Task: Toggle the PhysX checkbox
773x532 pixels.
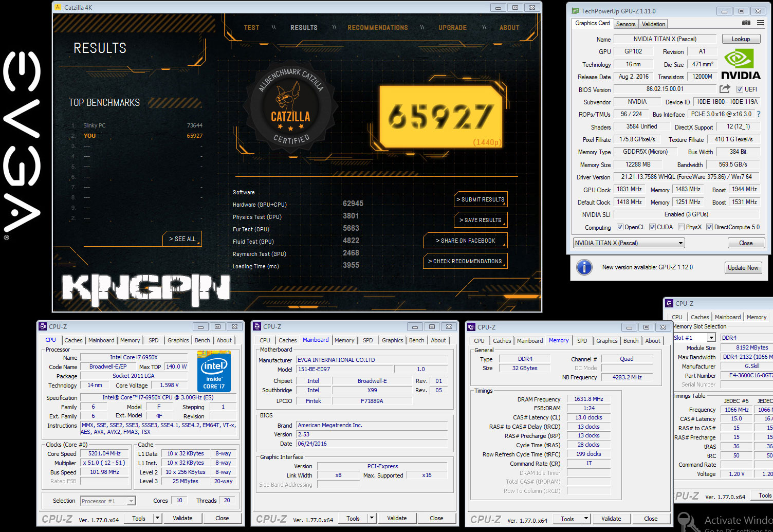Action: (681, 227)
